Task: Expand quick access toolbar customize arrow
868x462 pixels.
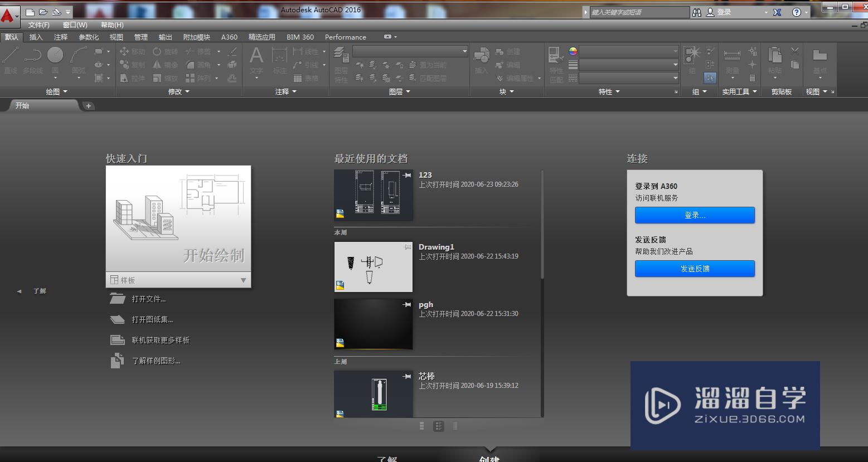Action: point(68,12)
